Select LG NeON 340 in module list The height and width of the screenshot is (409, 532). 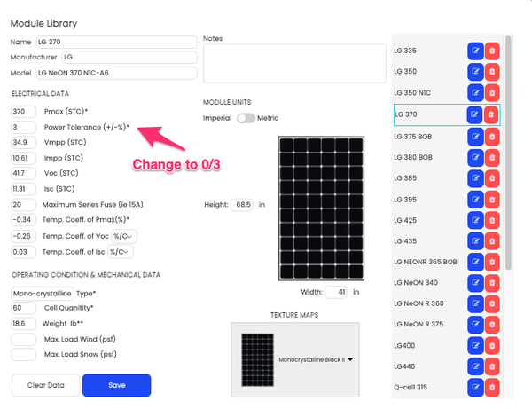(416, 283)
